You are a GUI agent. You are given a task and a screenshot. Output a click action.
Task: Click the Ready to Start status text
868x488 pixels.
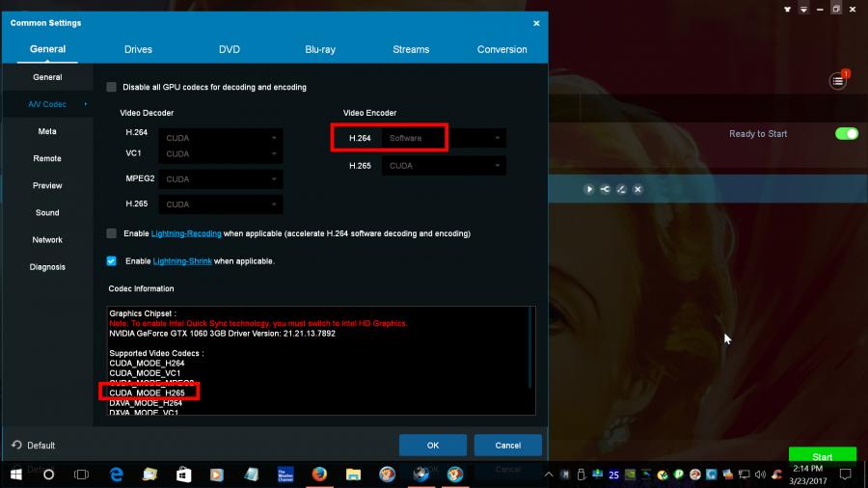[758, 134]
